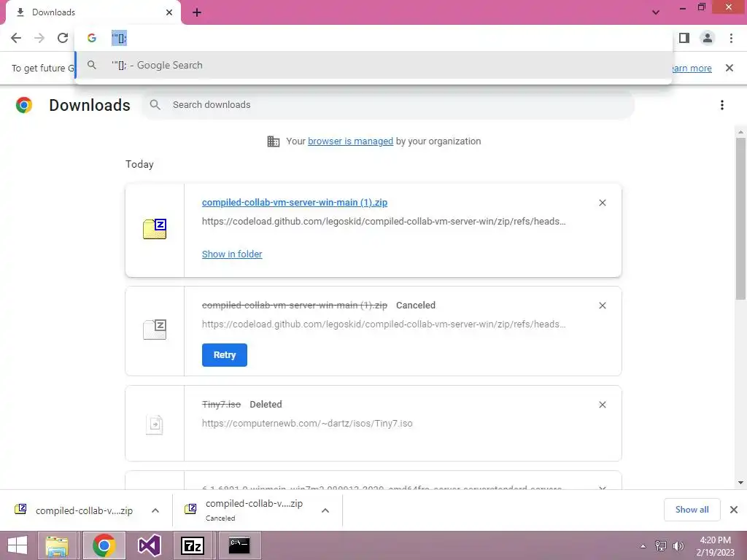Click the Chrome taskbar icon
Screen dimensions: 747x560
click(x=104, y=545)
